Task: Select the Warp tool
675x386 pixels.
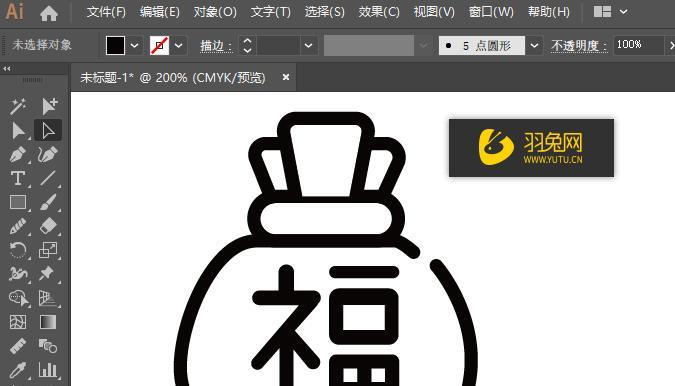Action: click(18, 274)
